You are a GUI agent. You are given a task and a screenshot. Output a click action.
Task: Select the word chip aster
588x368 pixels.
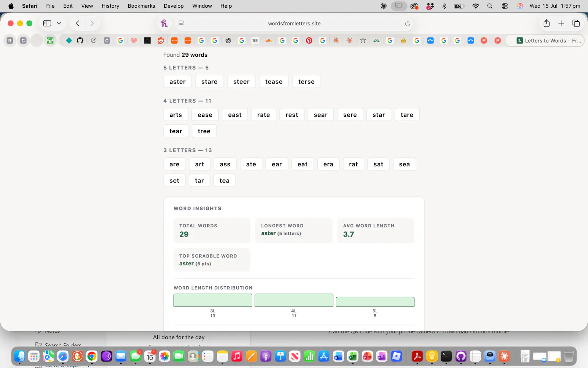[178, 82]
